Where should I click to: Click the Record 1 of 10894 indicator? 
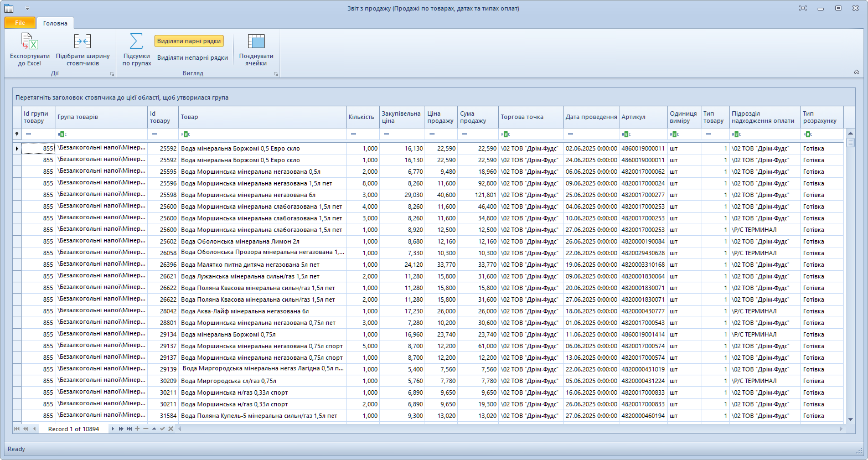74,429
